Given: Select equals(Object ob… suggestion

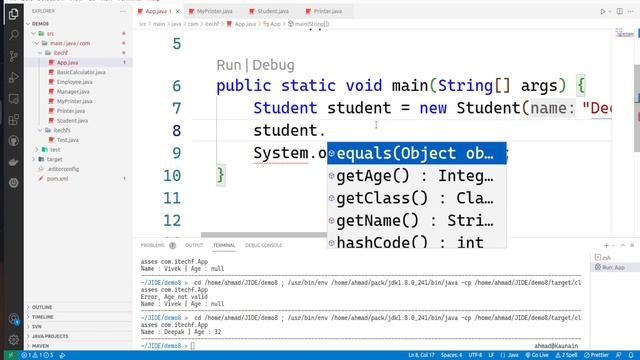Looking at the screenshot, I should [x=417, y=153].
